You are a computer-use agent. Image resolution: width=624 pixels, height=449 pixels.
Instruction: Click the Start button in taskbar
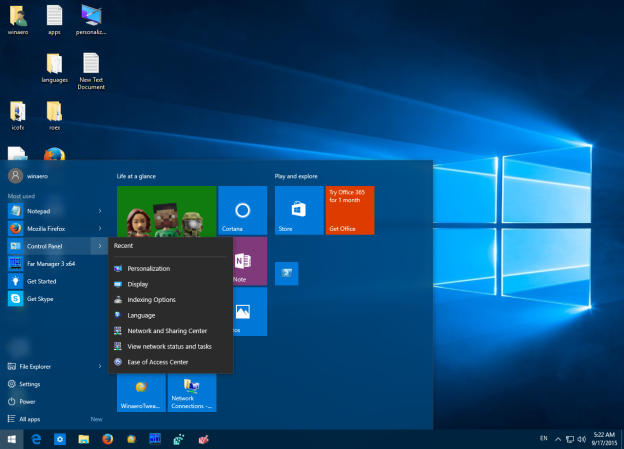click(x=12, y=439)
